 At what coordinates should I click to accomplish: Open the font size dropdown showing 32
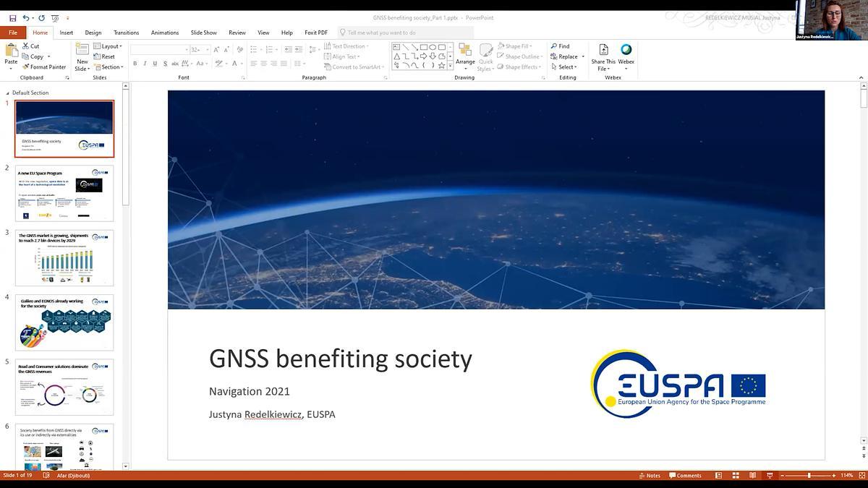[208, 50]
